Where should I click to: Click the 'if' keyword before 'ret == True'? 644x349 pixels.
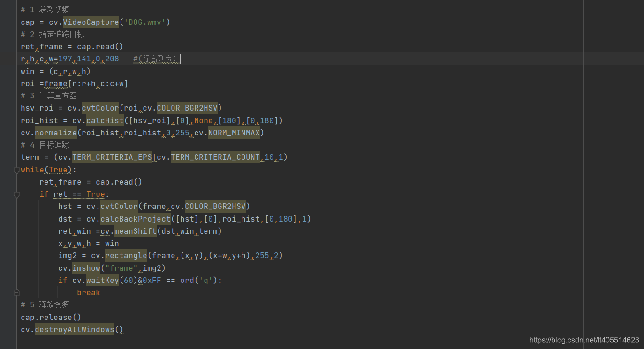click(x=44, y=194)
